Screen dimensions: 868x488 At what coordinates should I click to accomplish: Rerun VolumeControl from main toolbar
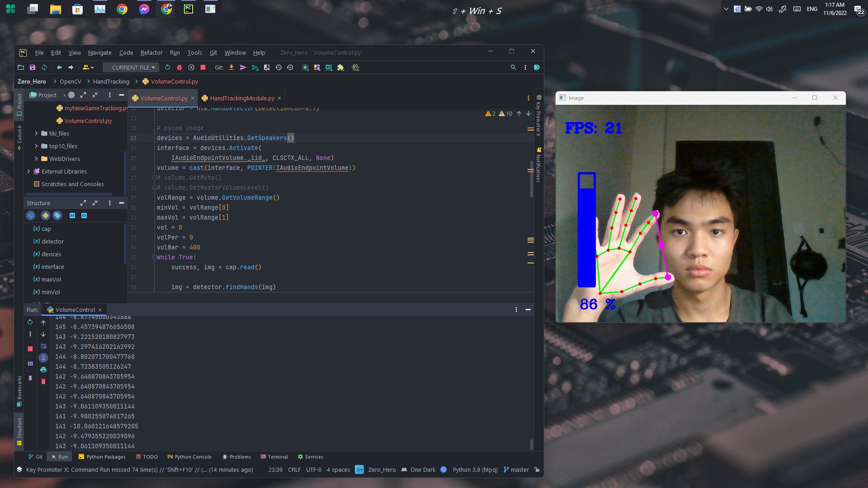(x=167, y=67)
